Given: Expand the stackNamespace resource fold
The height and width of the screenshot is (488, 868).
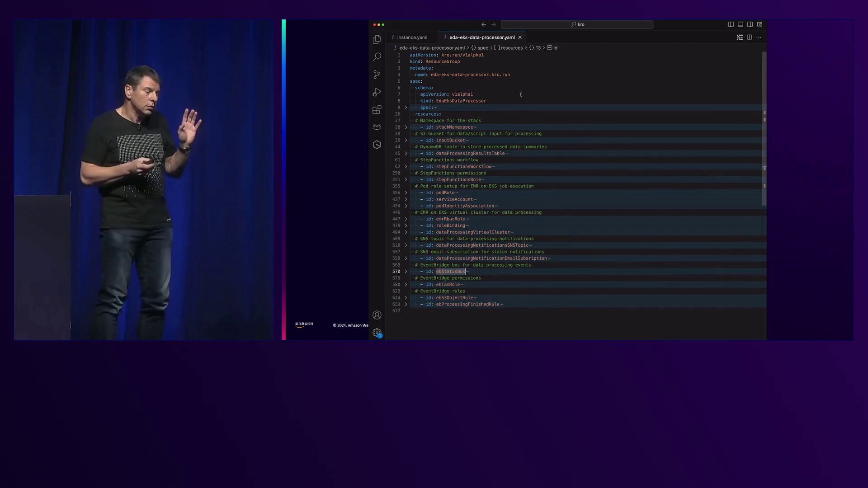Looking at the screenshot, I should (406, 127).
